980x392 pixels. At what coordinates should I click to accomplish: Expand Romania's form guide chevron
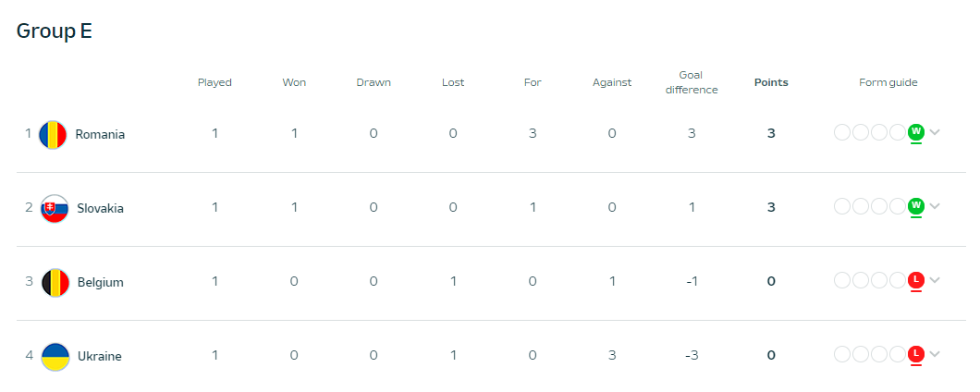click(935, 132)
